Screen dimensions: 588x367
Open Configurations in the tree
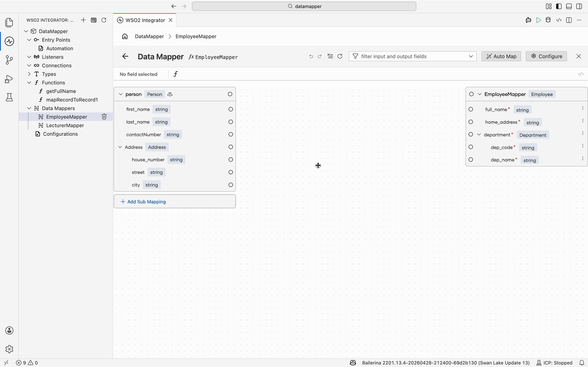[x=60, y=134]
